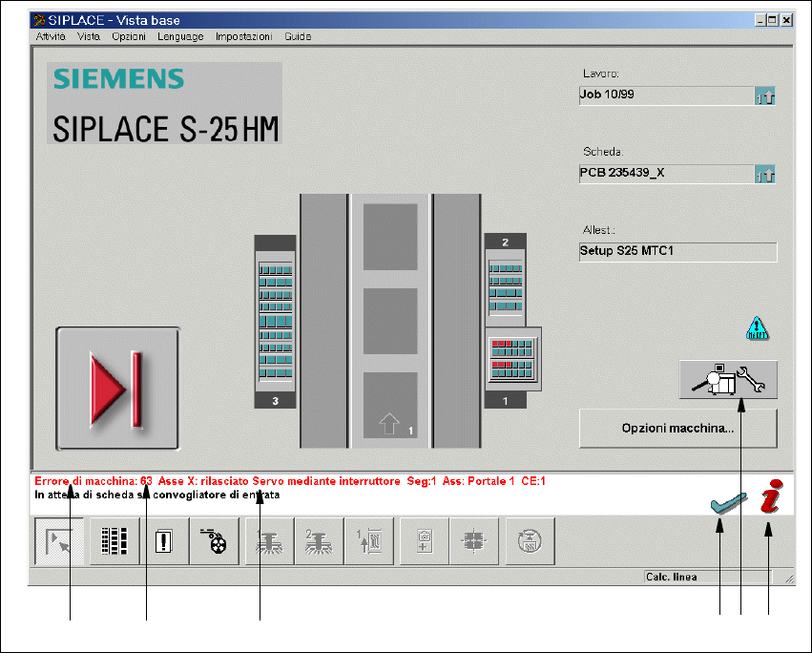Open the Scheda board dropdown arrow
Viewport: 812px width, 653px height.
tap(765, 175)
